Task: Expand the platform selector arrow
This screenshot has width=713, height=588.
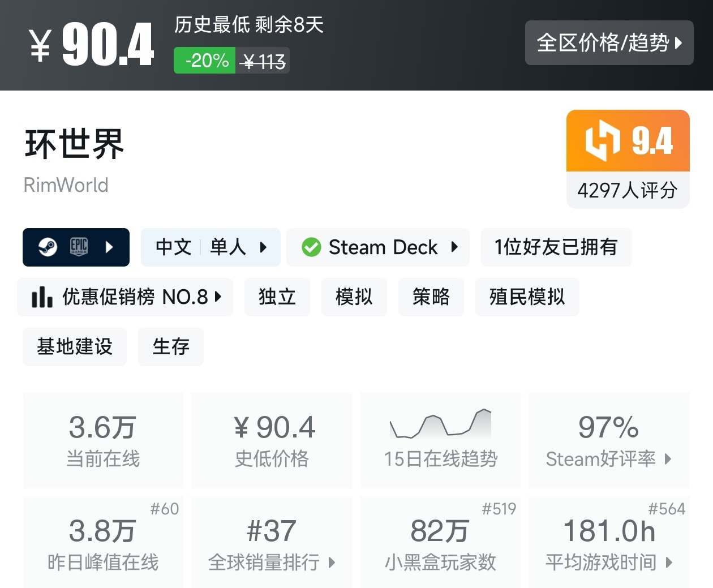Action: pos(109,247)
